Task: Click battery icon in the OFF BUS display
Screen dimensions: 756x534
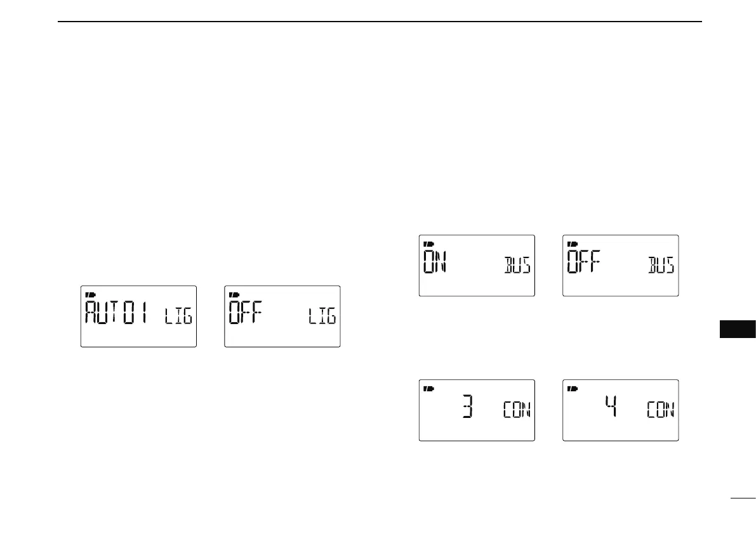Action: [573, 243]
